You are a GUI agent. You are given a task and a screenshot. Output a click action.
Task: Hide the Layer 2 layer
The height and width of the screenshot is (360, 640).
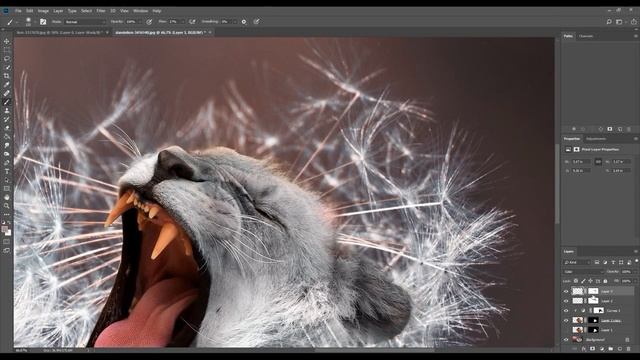tap(566, 301)
